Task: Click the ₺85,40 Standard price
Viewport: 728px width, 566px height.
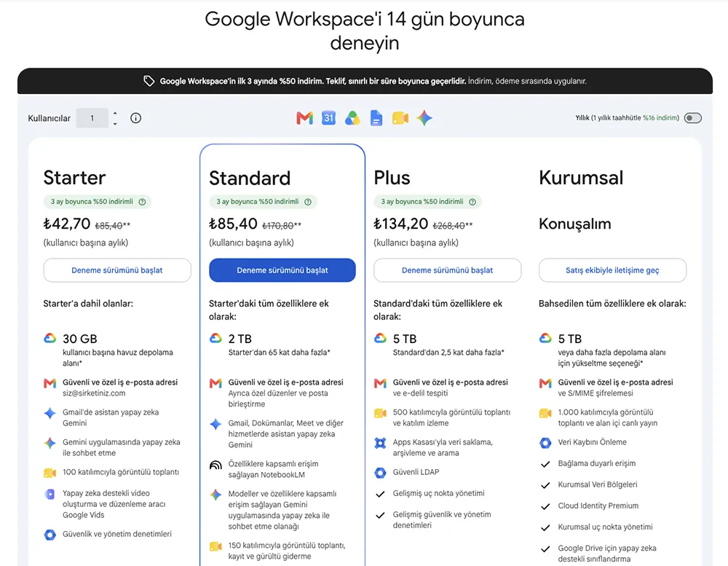Action: [233, 224]
